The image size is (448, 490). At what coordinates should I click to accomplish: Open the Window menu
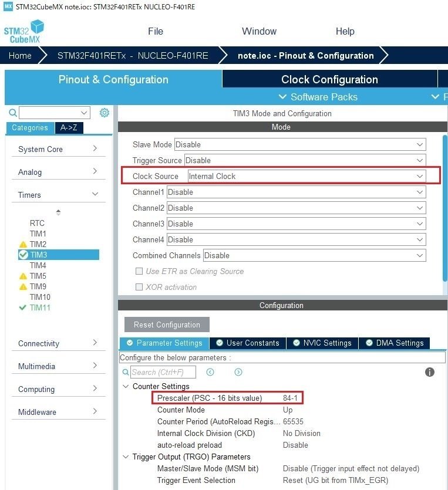pos(259,31)
